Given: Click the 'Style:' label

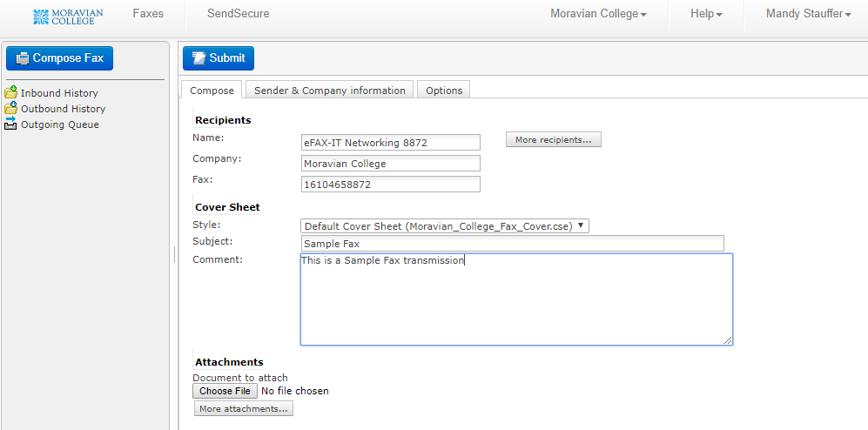Looking at the screenshot, I should [206, 225].
